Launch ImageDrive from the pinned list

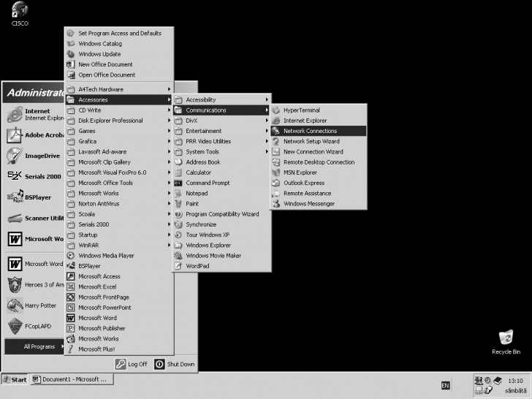click(15, 155)
